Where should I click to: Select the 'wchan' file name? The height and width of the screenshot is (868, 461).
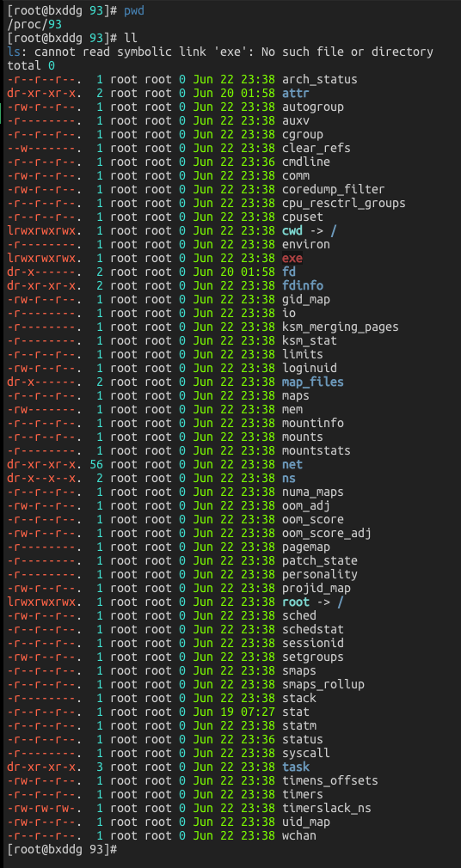tap(299, 835)
